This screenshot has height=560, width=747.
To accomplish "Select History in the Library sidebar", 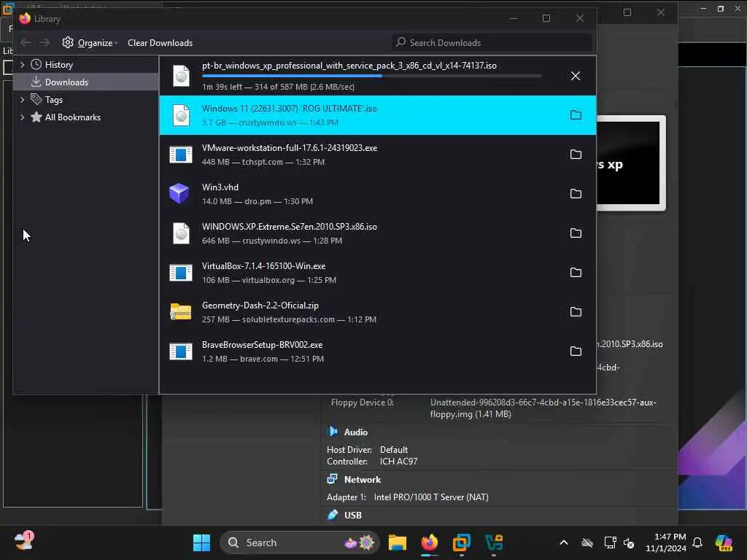I will [x=58, y=64].
